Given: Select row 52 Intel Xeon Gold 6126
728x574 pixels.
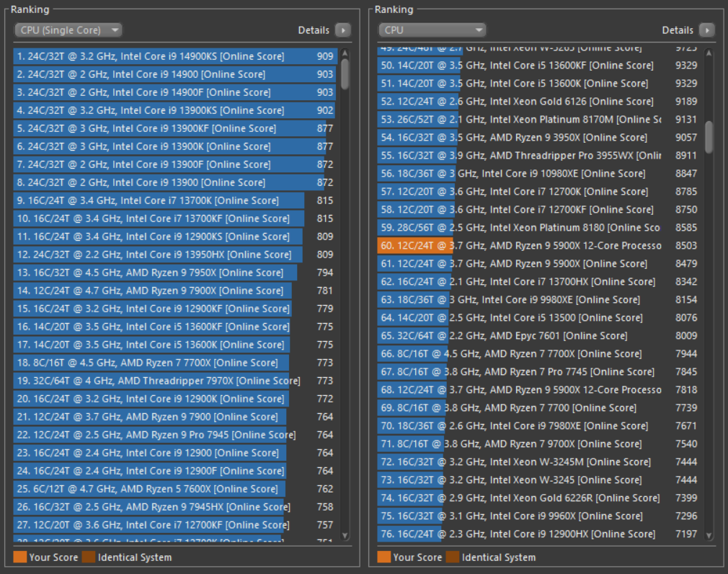Looking at the screenshot, I should click(539, 102).
